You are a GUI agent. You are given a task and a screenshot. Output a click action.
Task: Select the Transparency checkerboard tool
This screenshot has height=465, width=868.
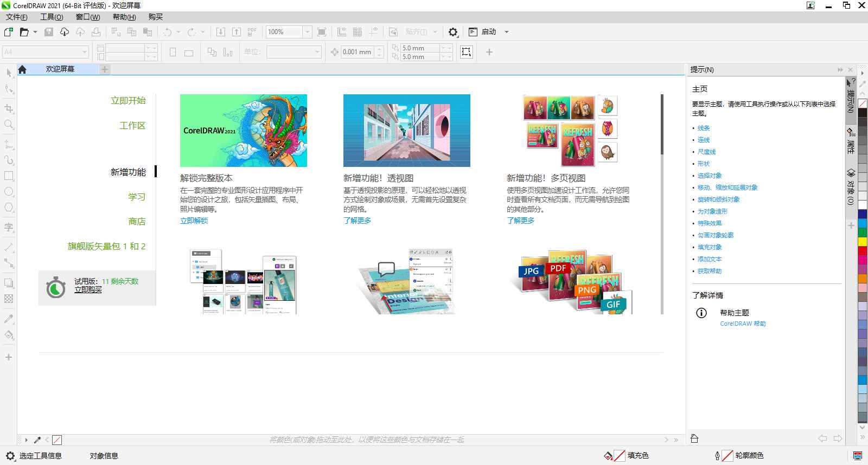point(9,299)
